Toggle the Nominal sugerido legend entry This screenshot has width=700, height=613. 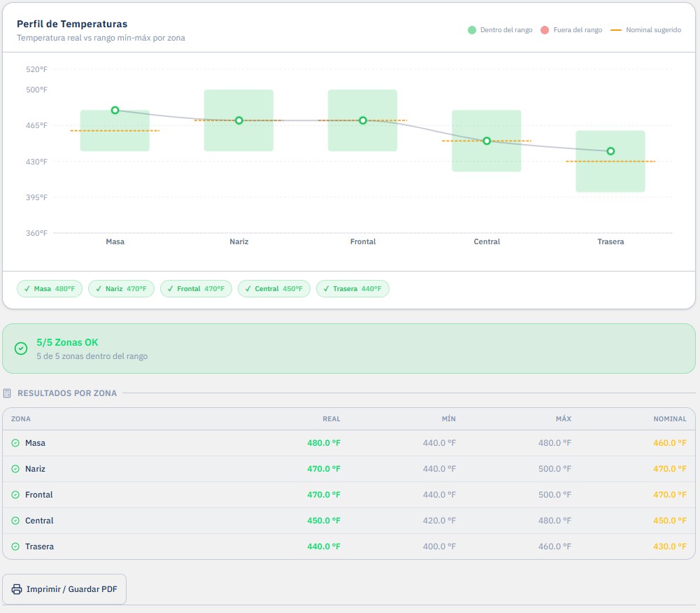click(x=645, y=30)
